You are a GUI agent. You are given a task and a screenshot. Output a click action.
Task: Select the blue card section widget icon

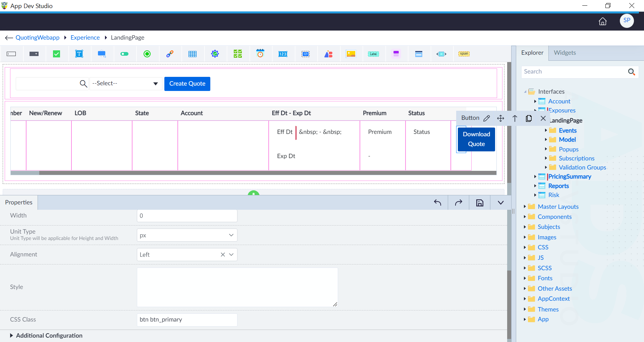tap(419, 54)
